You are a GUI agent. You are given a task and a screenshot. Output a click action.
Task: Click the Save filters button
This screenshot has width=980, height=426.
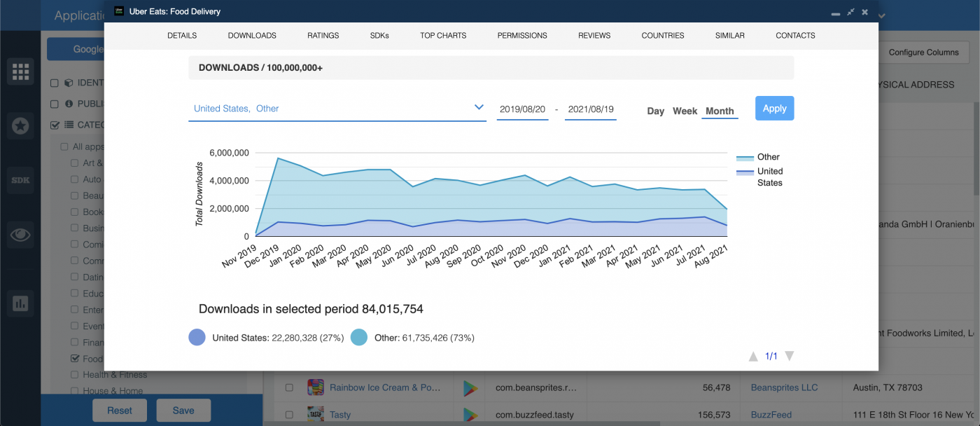183,411
